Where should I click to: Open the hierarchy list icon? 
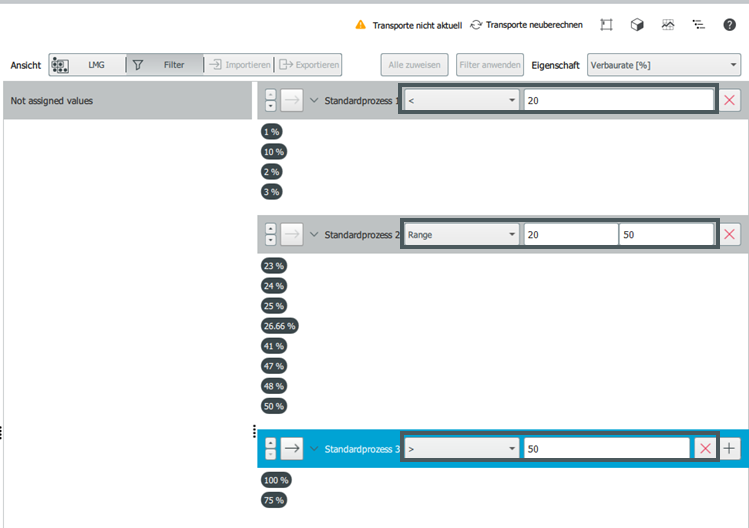coord(698,24)
